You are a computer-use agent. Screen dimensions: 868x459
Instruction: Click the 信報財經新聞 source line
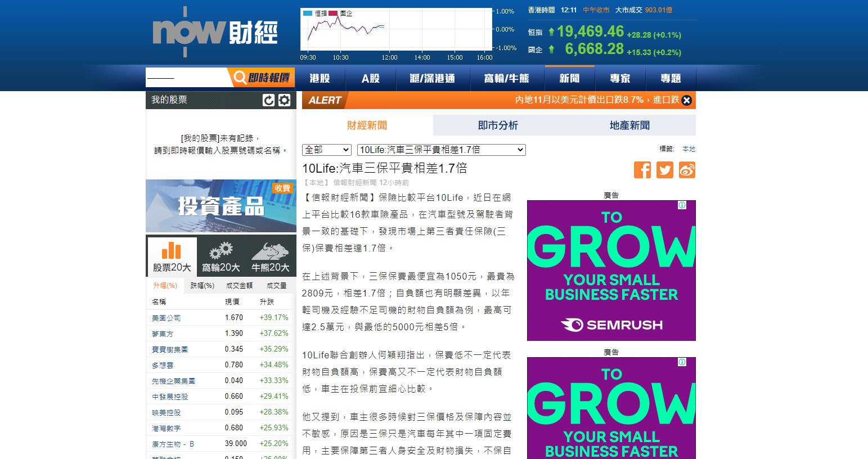tap(355, 183)
